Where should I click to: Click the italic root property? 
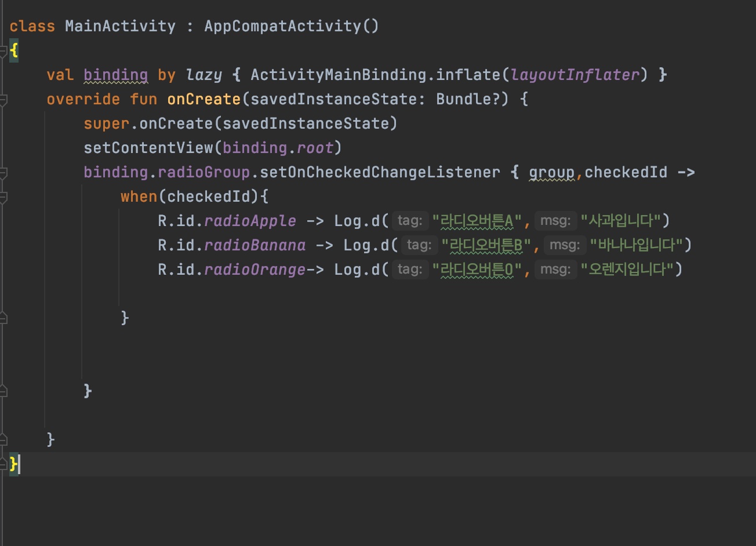315,148
